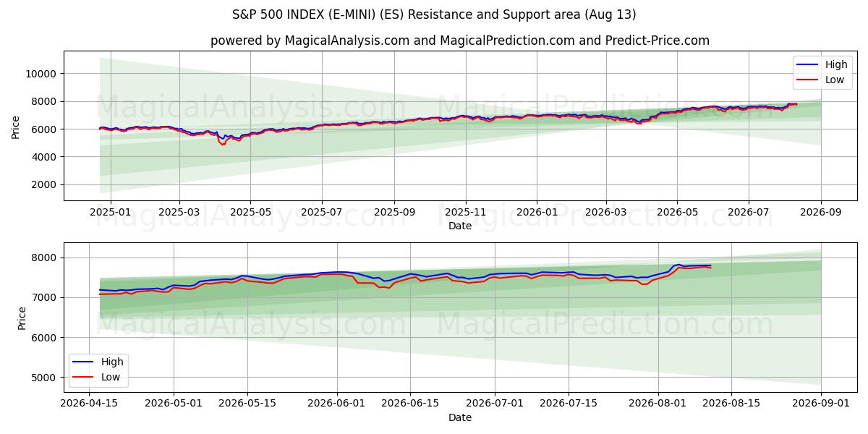Click the 2026-07-15 tick on bottom chart
The height and width of the screenshot is (434, 868).
(569, 404)
